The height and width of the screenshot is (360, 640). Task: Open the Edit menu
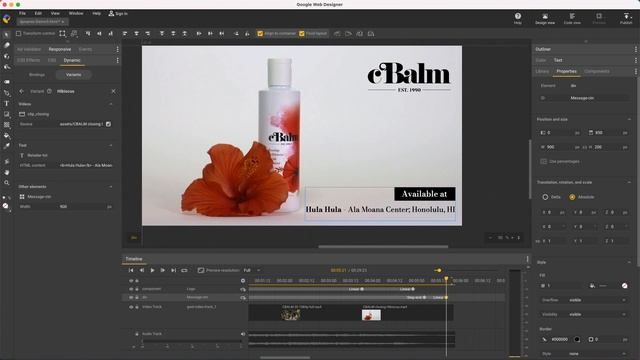click(38, 13)
